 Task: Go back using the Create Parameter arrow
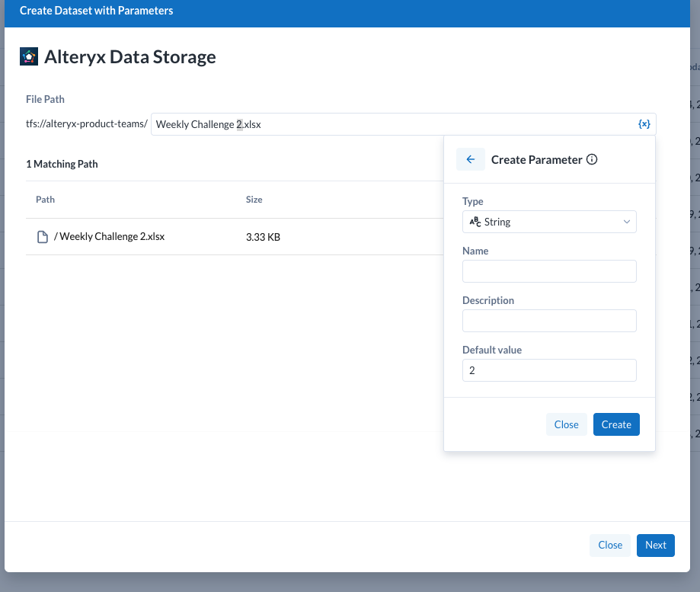(x=470, y=159)
